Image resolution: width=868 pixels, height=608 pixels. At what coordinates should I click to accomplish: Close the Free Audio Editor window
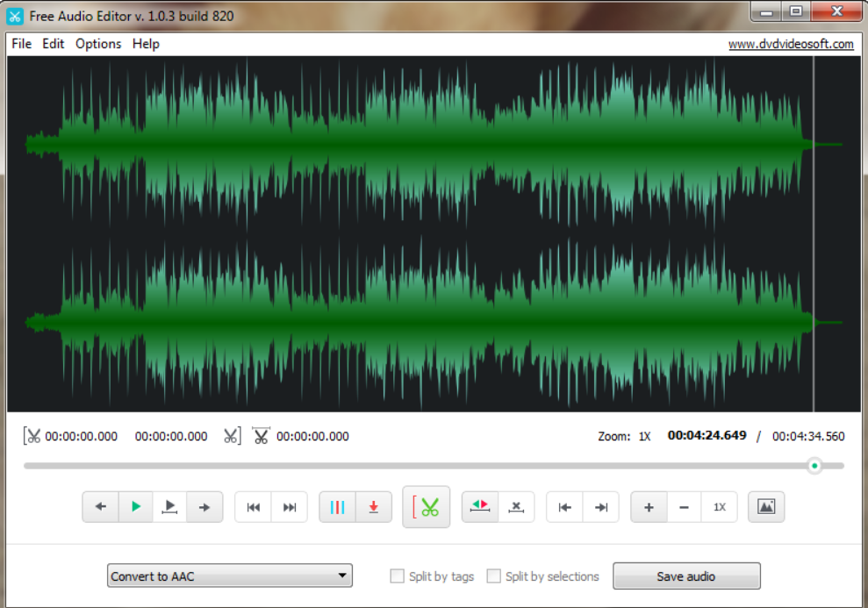coord(837,12)
